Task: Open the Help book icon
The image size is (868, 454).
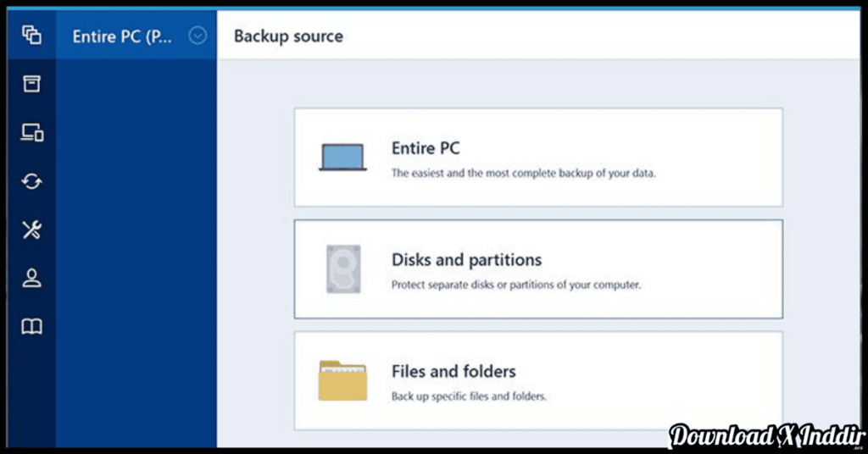Action: pos(31,326)
